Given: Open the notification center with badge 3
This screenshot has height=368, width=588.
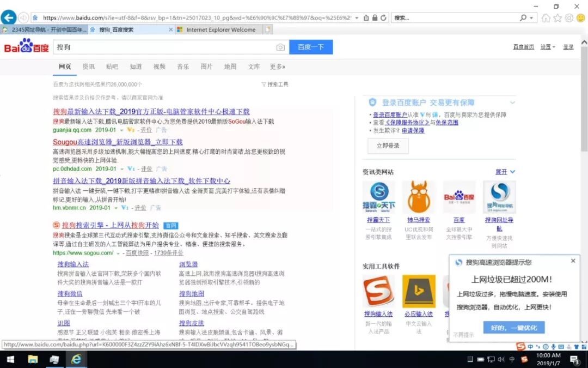Looking at the screenshot, I should coord(575,360).
